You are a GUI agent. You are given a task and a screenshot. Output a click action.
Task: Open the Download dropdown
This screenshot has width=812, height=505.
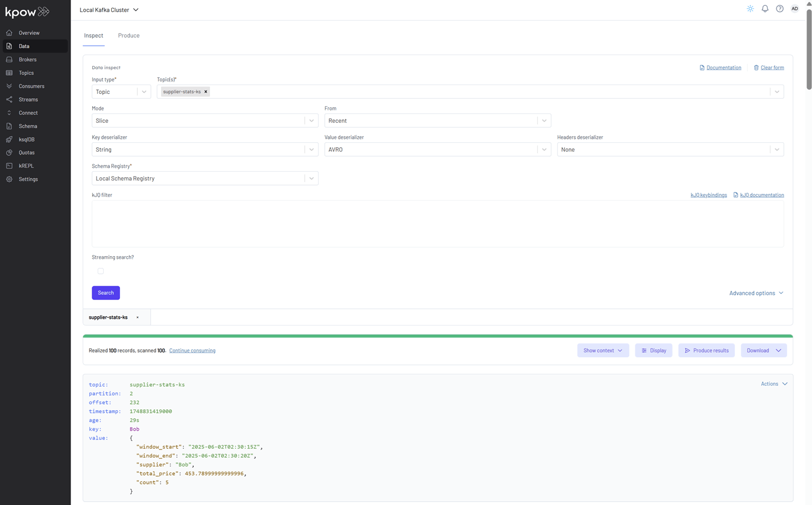(x=764, y=351)
